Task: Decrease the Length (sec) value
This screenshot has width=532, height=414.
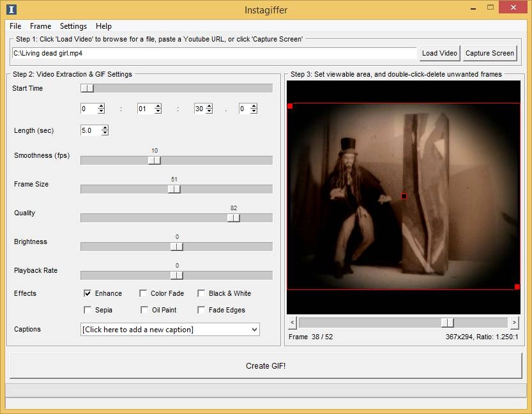Action: (x=105, y=133)
